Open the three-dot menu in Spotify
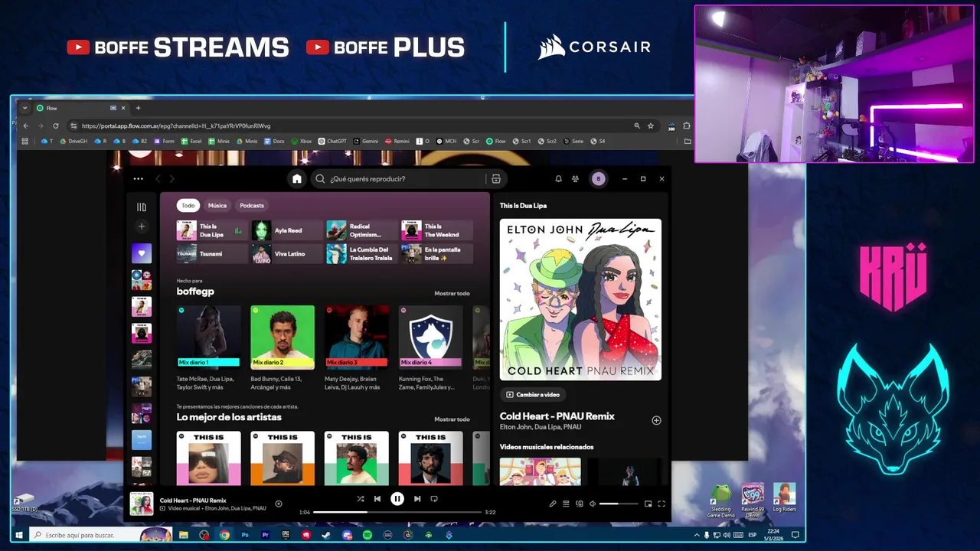 pyautogui.click(x=138, y=178)
